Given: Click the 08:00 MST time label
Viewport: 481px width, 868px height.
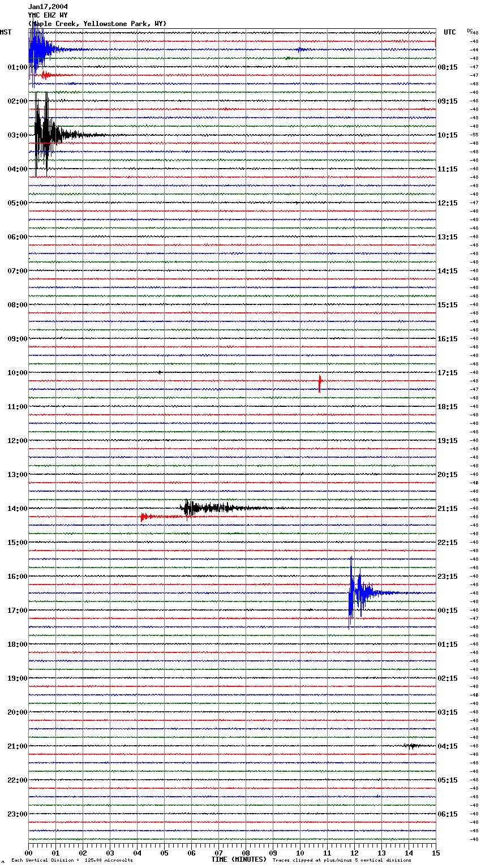Looking at the screenshot, I should click(18, 304).
